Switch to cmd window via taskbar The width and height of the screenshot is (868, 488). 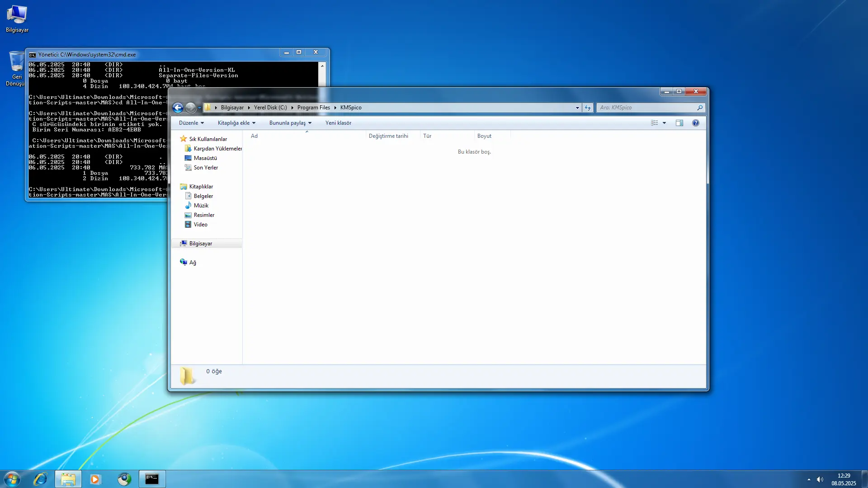(152, 479)
